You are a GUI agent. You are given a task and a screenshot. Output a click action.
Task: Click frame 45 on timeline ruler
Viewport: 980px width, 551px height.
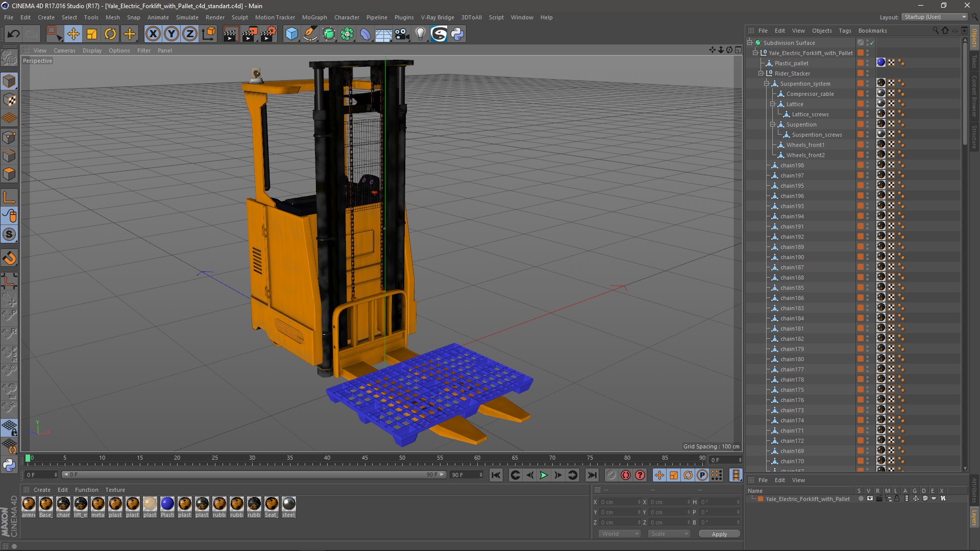[365, 459]
